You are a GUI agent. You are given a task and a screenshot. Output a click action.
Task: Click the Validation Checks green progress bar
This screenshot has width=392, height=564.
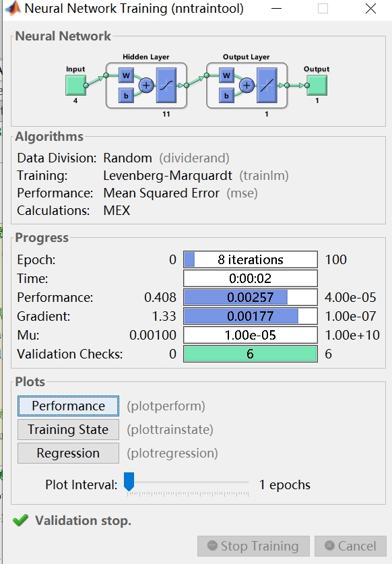pyautogui.click(x=251, y=354)
